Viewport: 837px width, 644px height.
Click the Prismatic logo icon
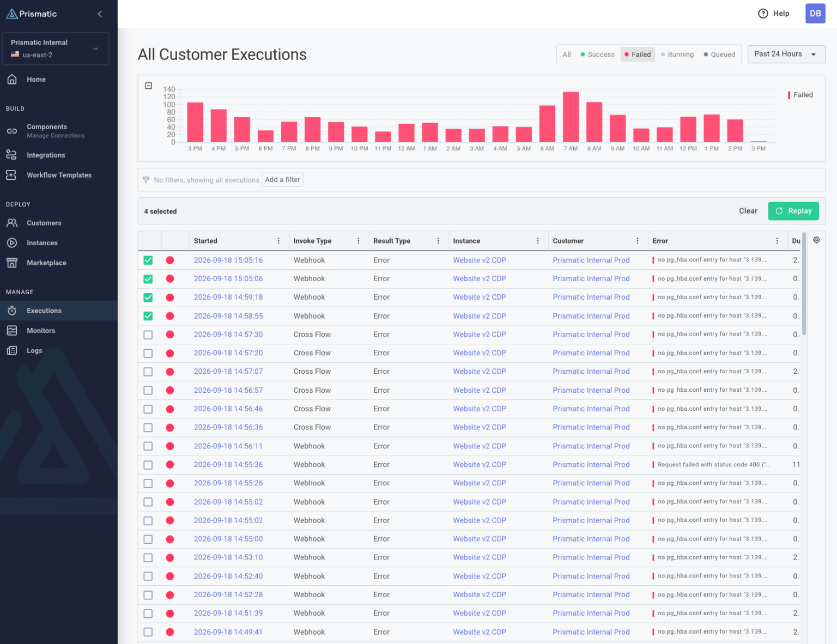(12, 14)
